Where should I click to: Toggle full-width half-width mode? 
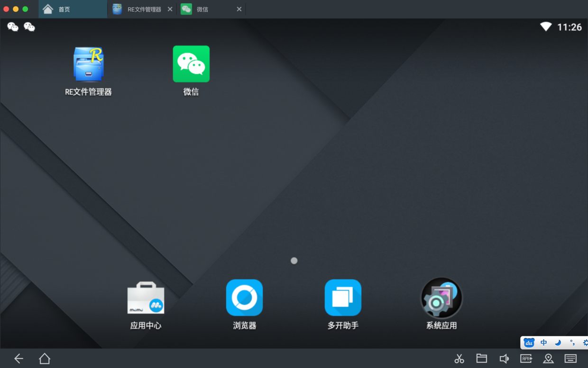point(558,342)
